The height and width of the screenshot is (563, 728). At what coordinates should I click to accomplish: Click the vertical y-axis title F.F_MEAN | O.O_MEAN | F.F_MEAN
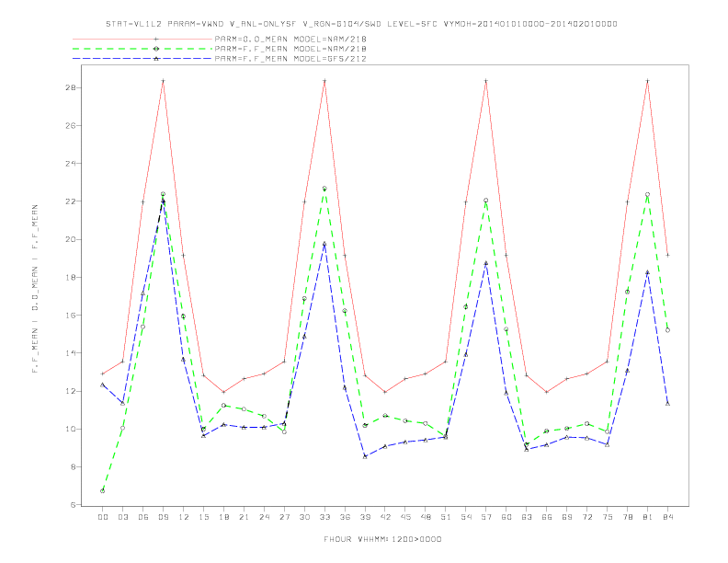tap(35, 289)
